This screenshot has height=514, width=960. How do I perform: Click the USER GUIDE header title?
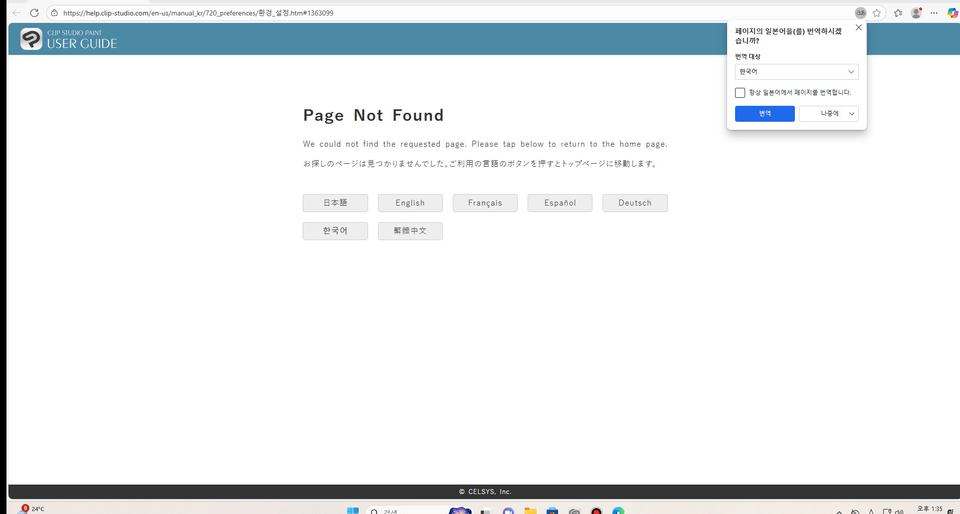pos(81,43)
